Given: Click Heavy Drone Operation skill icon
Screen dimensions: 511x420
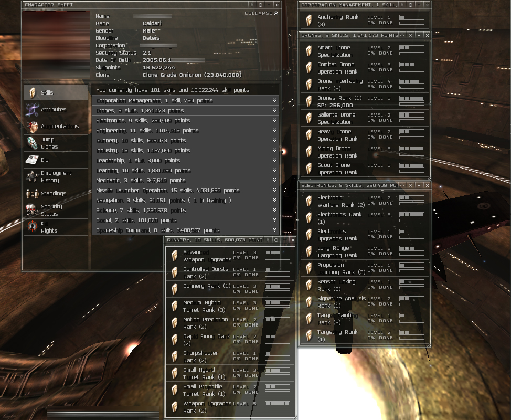Looking at the screenshot, I should [308, 135].
